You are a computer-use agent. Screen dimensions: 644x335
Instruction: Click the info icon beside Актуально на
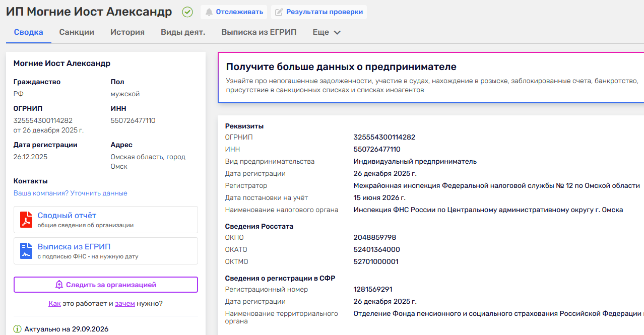point(18,329)
